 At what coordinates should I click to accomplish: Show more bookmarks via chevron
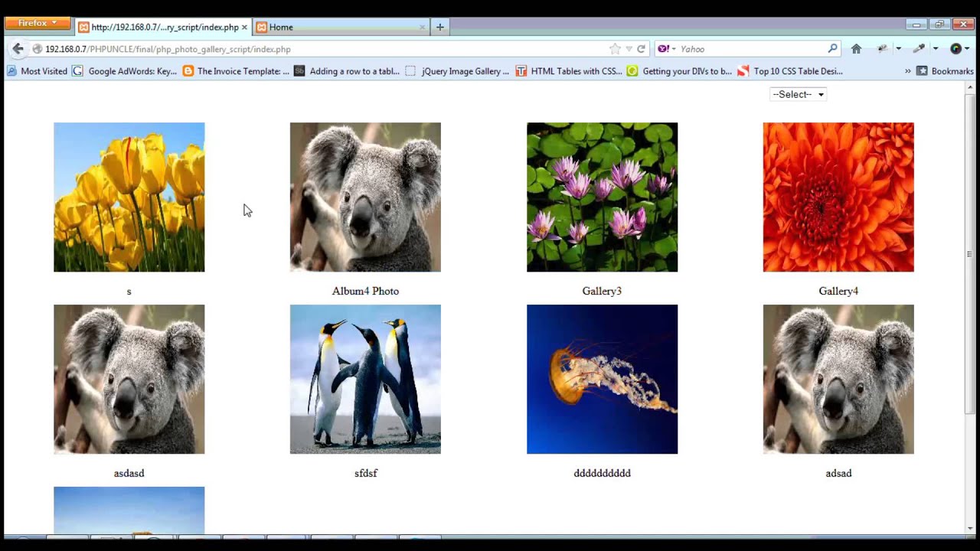coord(907,71)
